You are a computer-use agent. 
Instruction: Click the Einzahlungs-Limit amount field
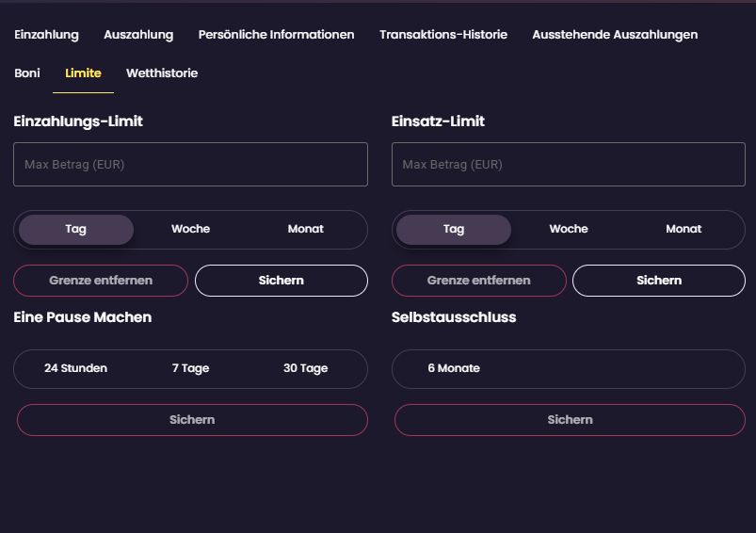point(190,164)
